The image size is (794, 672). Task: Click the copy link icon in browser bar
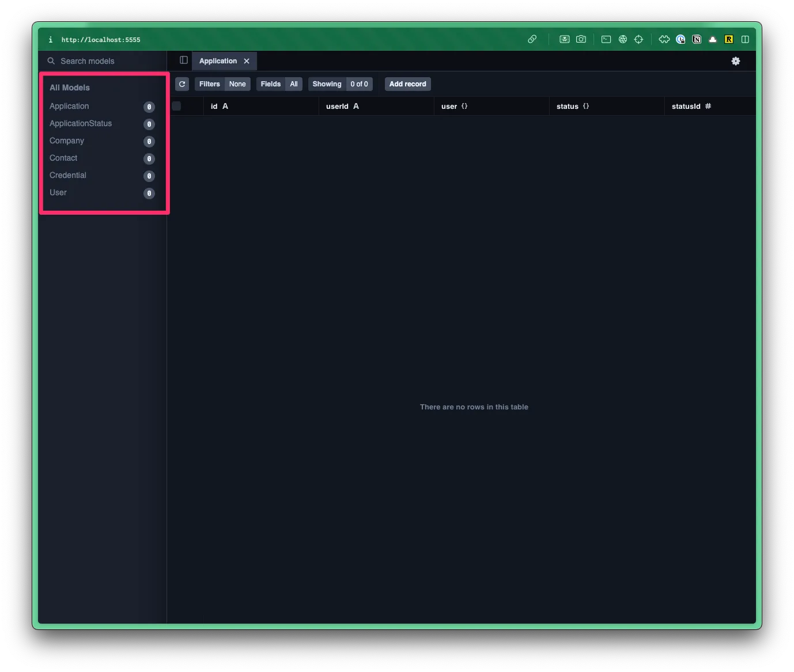pos(532,39)
